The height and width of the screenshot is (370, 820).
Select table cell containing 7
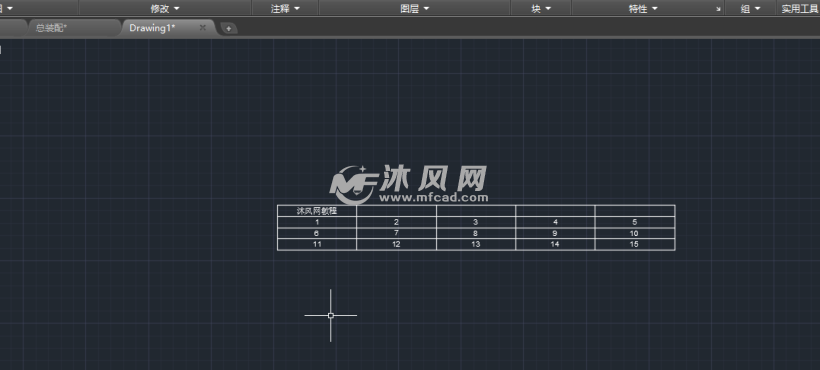396,233
